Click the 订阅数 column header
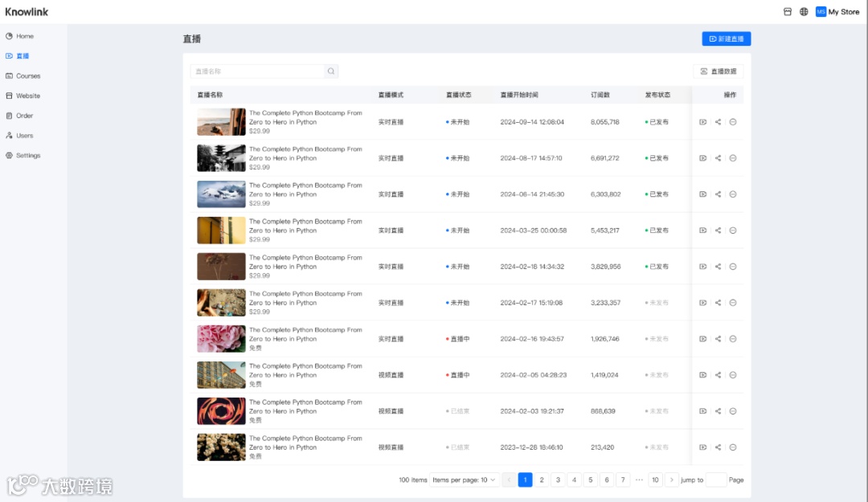The width and height of the screenshot is (868, 502). [600, 96]
